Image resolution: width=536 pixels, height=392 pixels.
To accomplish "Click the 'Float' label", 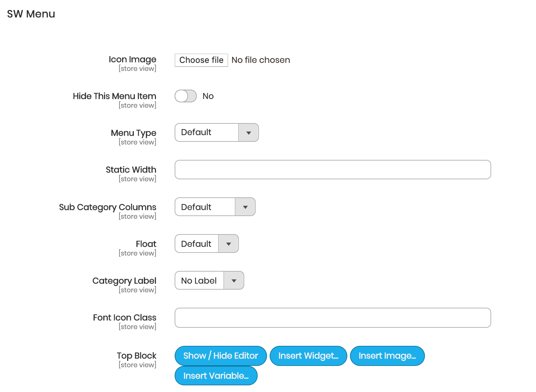I will coord(146,244).
